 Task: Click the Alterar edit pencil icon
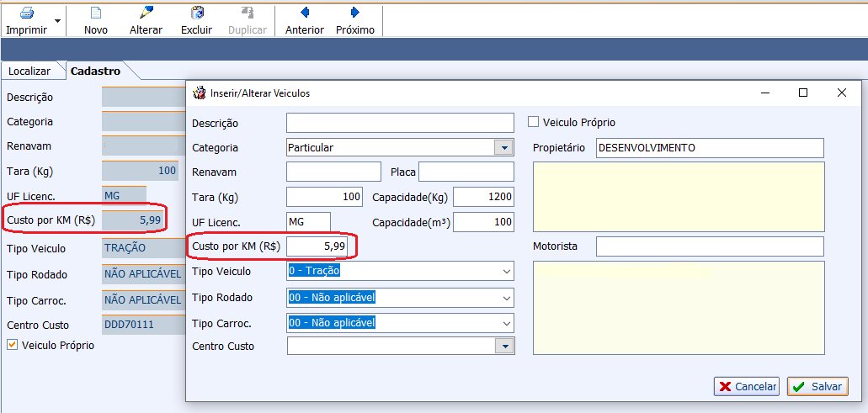146,13
